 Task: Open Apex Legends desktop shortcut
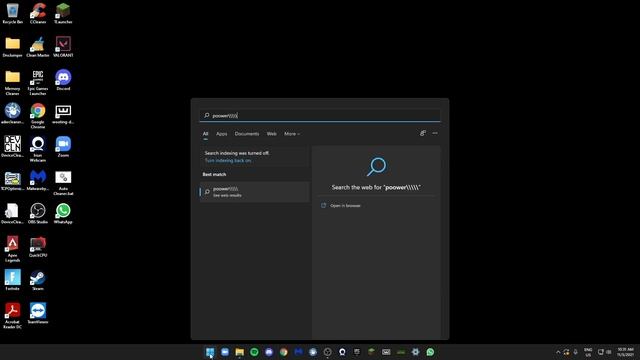[12, 249]
